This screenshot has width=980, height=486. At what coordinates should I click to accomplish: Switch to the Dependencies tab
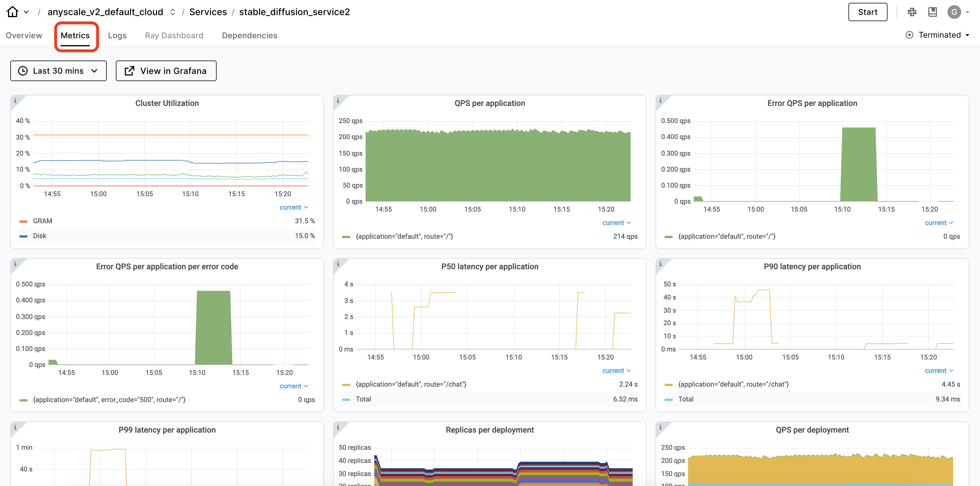click(249, 35)
